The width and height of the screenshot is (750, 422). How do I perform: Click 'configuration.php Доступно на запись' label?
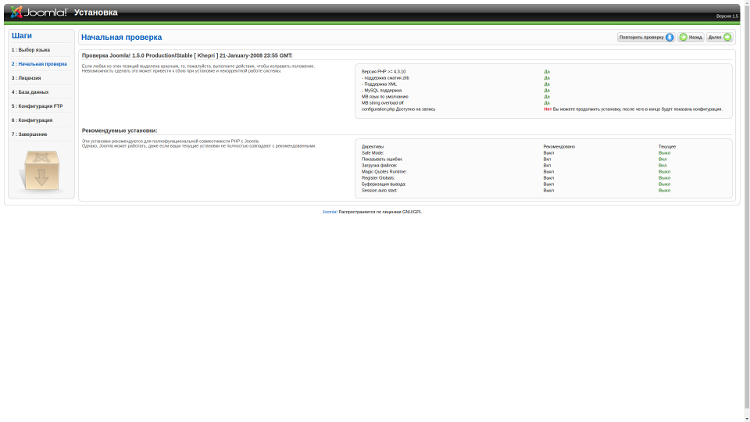(x=398, y=109)
